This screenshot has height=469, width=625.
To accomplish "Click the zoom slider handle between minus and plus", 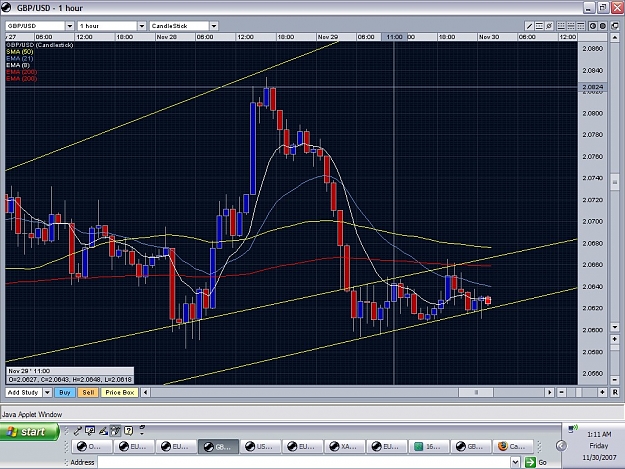I will [x=579, y=392].
